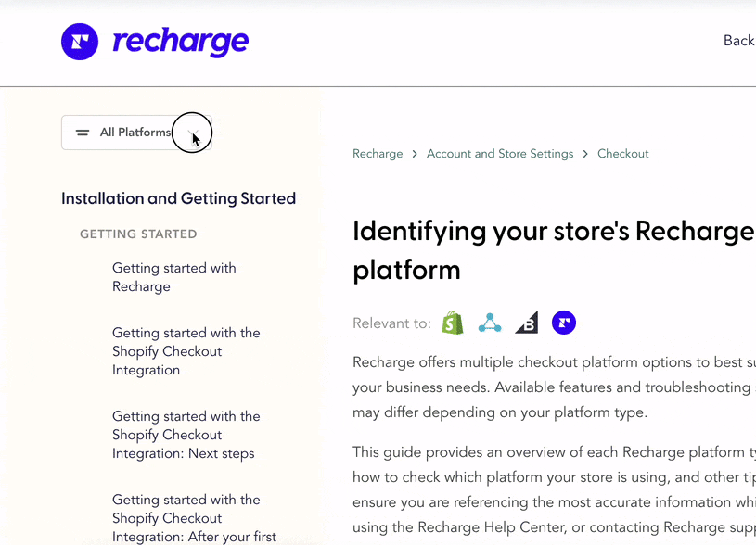The height and width of the screenshot is (545, 756).
Task: Select Getting started Integration: Next steps
Action: (x=186, y=434)
